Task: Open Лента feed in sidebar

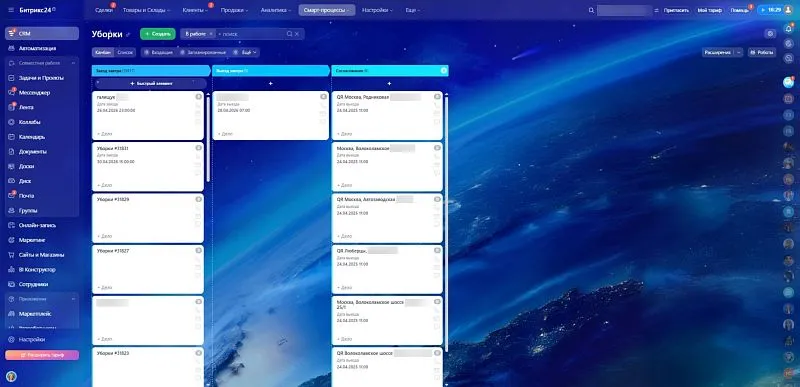Action: click(x=42, y=108)
